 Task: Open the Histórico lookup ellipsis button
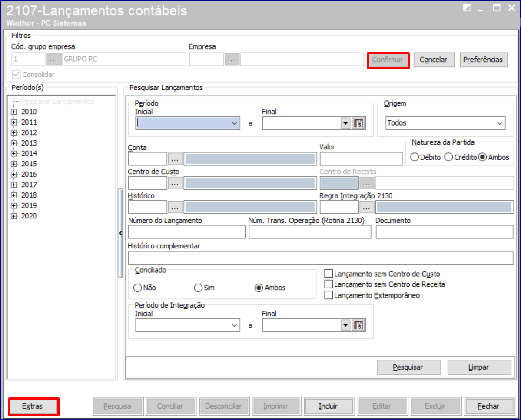[175, 208]
